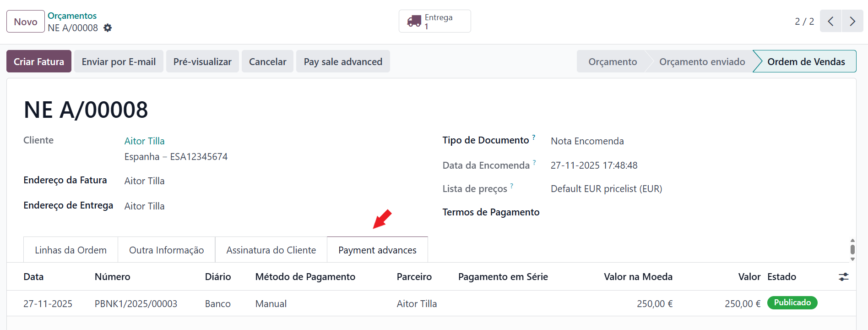Click Nota Encomenda document type value
Screen dimensions: 868x330
(587, 141)
